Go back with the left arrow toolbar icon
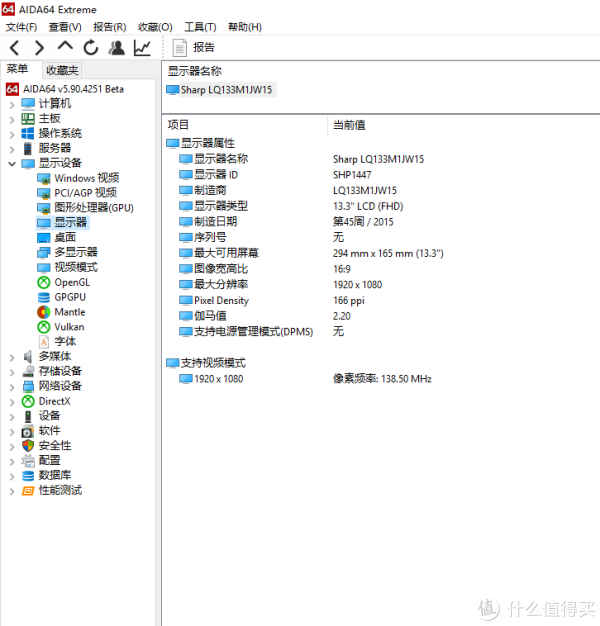This screenshot has height=626, width=600. click(x=14, y=48)
